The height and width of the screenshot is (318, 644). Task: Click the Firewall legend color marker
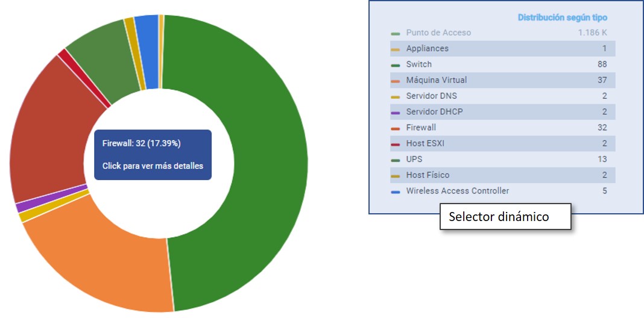click(x=396, y=128)
